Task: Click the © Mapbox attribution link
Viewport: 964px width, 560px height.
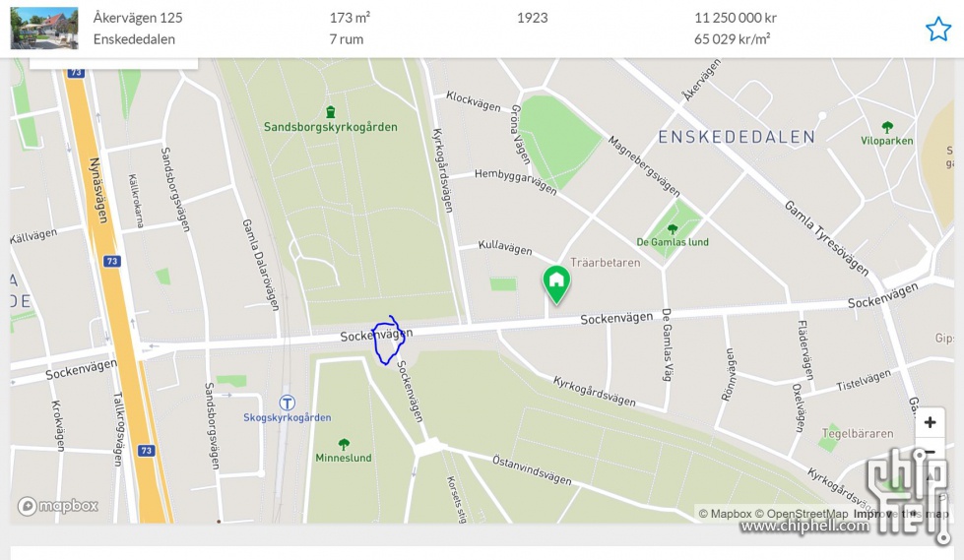Action: pyautogui.click(x=726, y=514)
